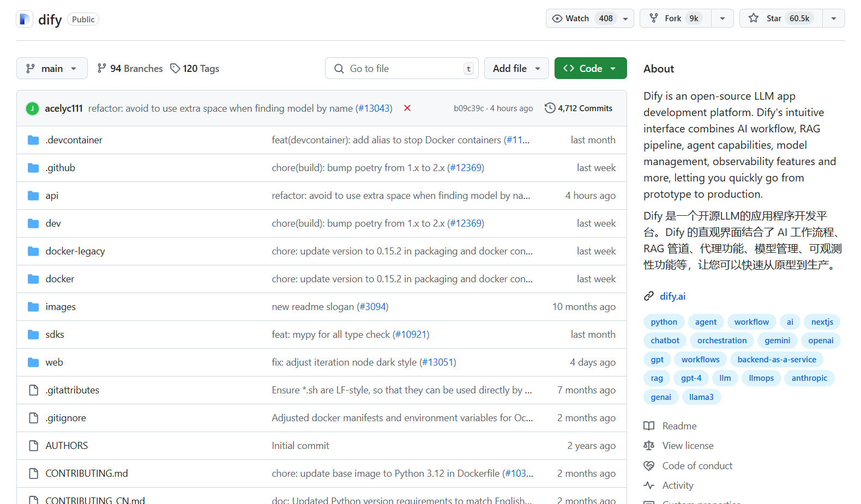Click 'new readme slogan' commit message
The image size is (861, 504).
tap(313, 307)
